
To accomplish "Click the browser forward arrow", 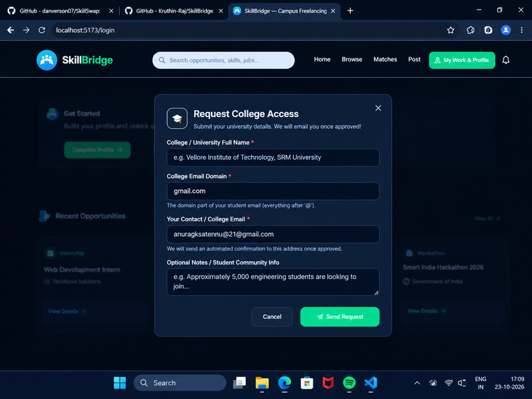I will [26, 30].
